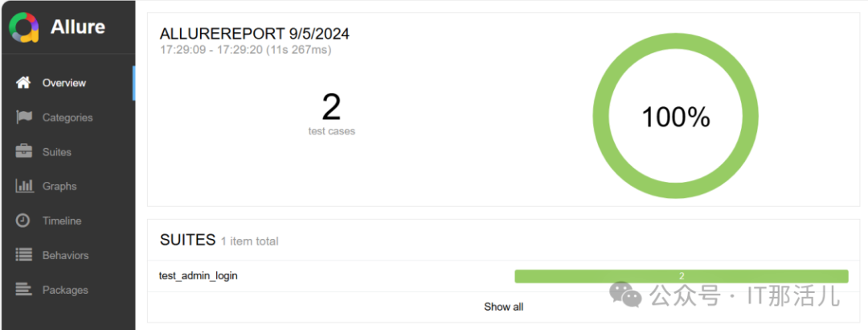
Task: Click the Graphs bar chart icon
Action: 23,186
